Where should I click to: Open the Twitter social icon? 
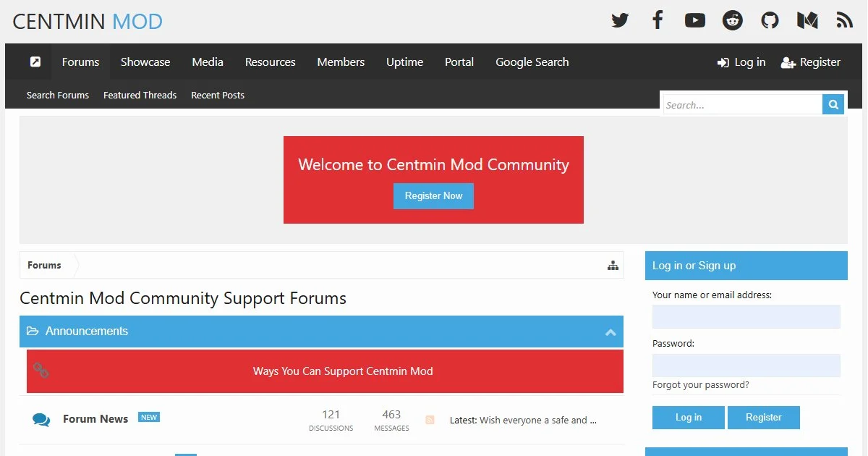pyautogui.click(x=620, y=20)
